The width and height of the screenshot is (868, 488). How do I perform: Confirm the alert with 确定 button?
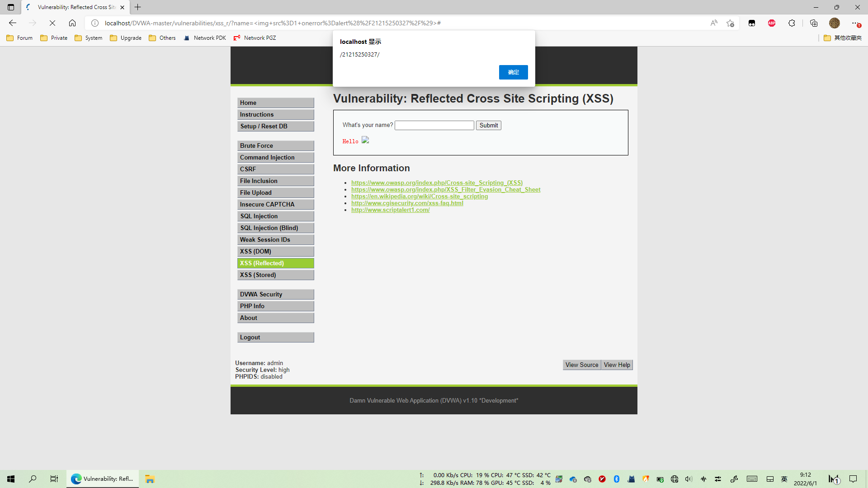tap(513, 72)
